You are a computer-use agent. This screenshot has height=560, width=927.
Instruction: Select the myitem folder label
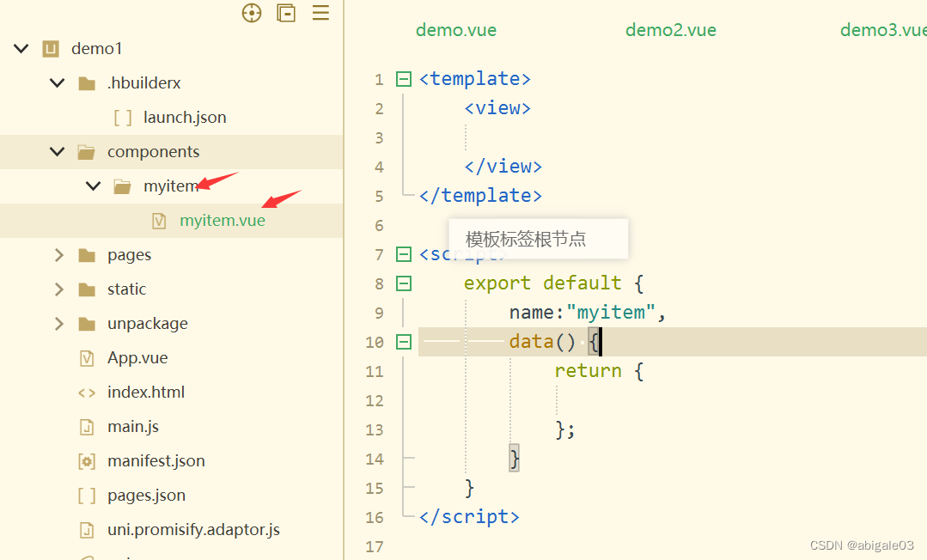pyautogui.click(x=171, y=186)
